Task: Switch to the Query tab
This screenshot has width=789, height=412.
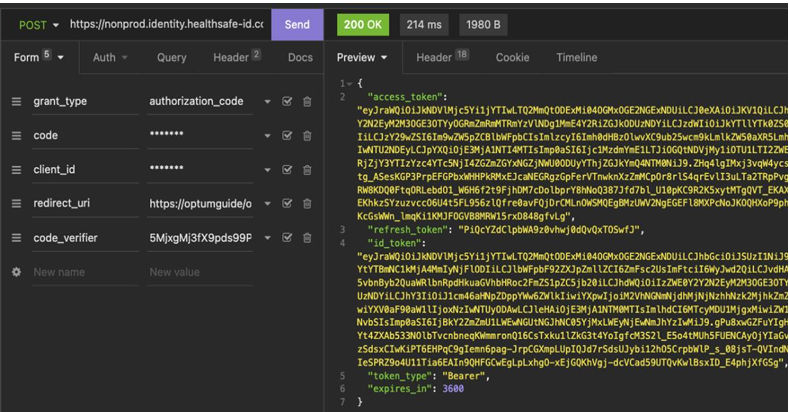Action: (172, 57)
